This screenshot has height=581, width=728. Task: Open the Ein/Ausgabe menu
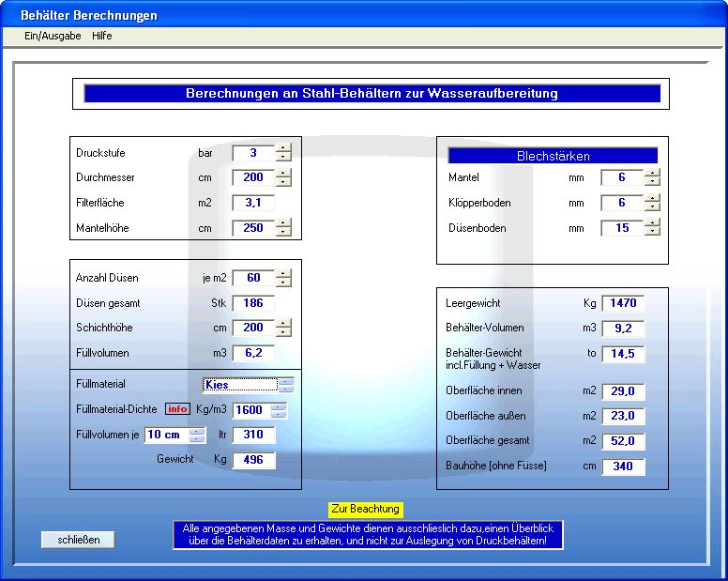tap(53, 36)
